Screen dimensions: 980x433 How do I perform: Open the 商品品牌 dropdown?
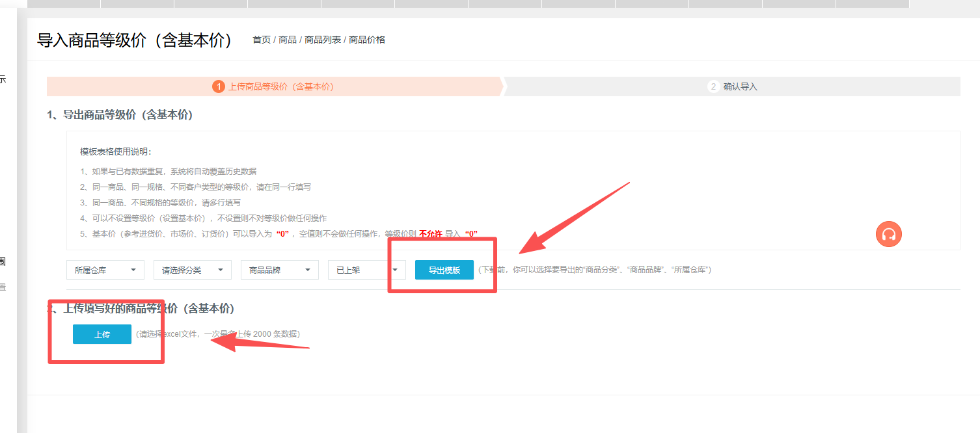tap(280, 270)
